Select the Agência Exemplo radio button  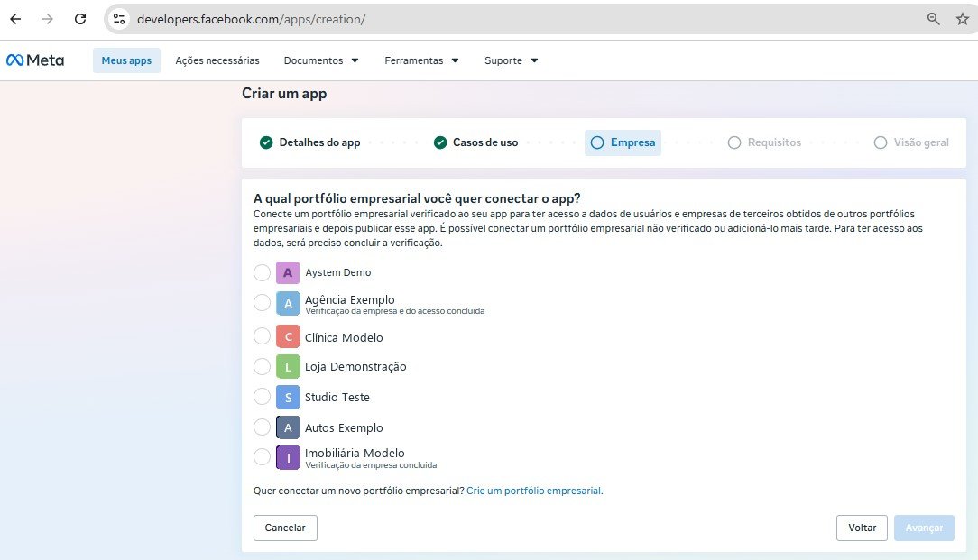tap(262, 303)
